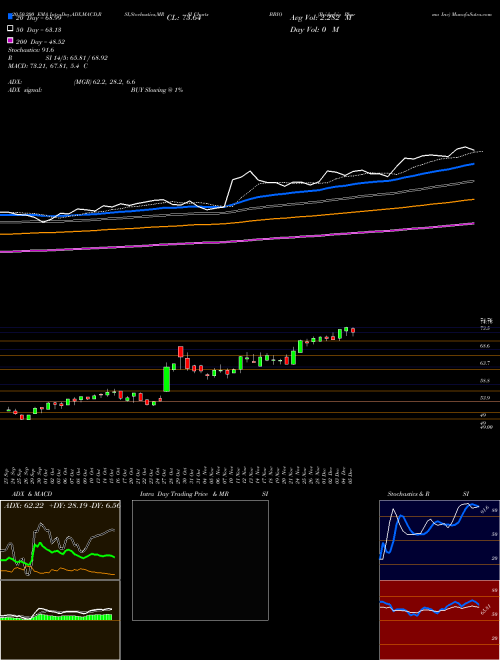The image size is (500, 660).
Task: Click the 'ADX signal:' label
Action: (25, 90)
